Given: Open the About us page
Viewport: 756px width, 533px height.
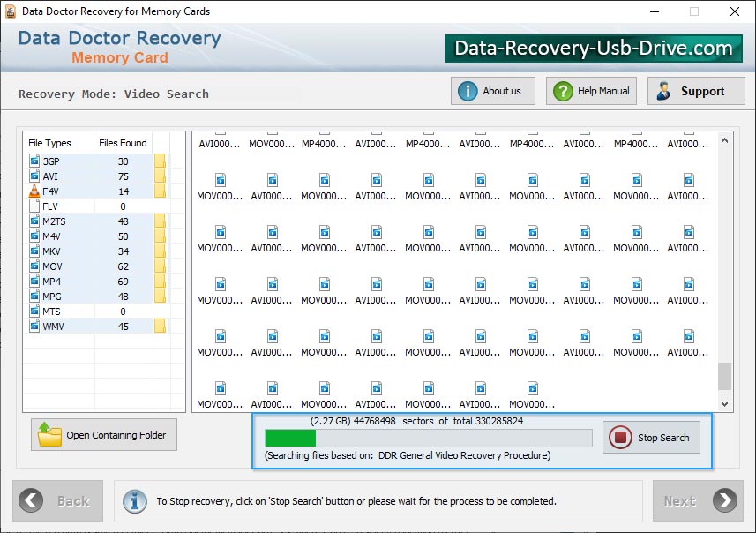Looking at the screenshot, I should point(493,91).
